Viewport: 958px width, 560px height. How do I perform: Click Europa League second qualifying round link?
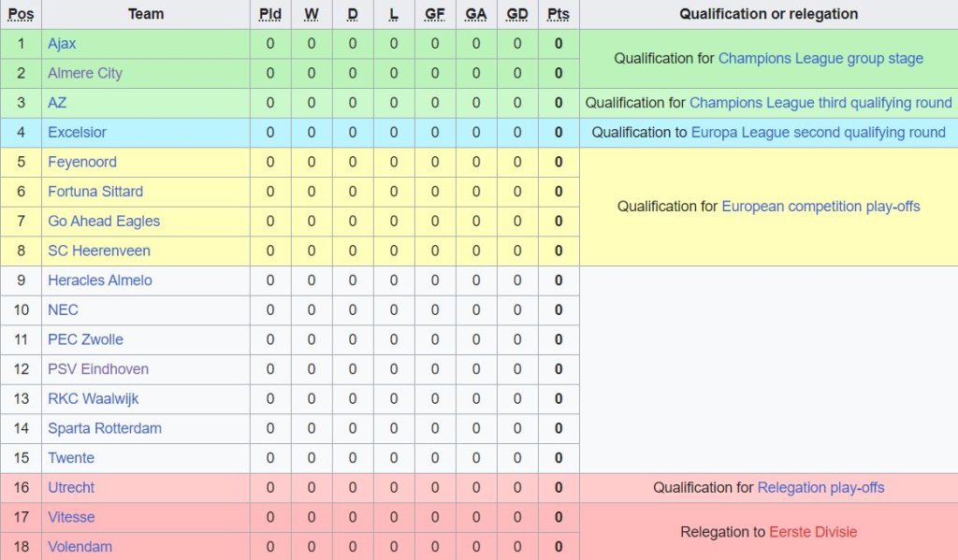[x=818, y=133]
